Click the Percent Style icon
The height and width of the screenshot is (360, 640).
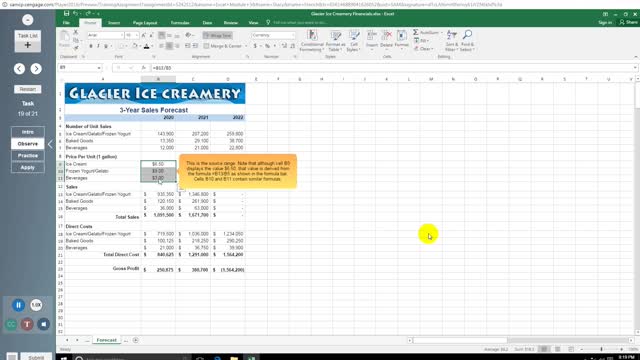tap(267, 46)
